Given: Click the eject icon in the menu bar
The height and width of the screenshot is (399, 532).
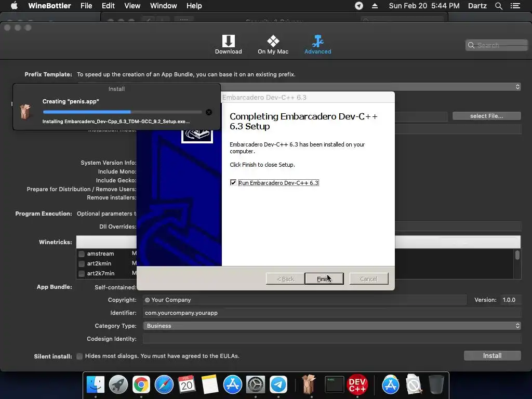Looking at the screenshot, I should pos(375,6).
